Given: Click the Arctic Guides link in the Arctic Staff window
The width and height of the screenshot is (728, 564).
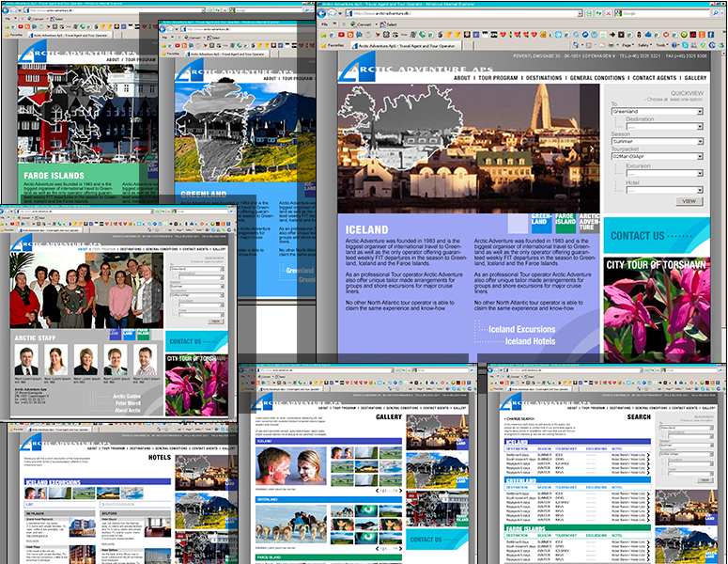Looking at the screenshot, I should [x=127, y=397].
